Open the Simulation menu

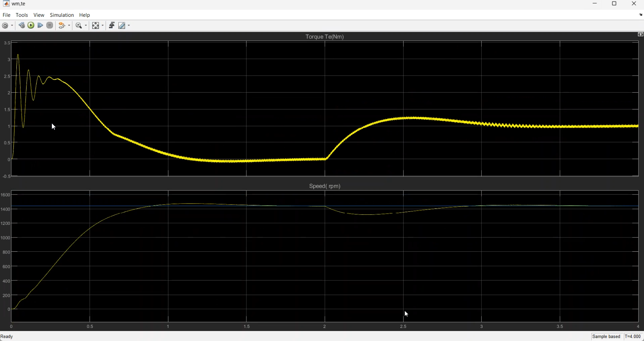pyautogui.click(x=62, y=15)
